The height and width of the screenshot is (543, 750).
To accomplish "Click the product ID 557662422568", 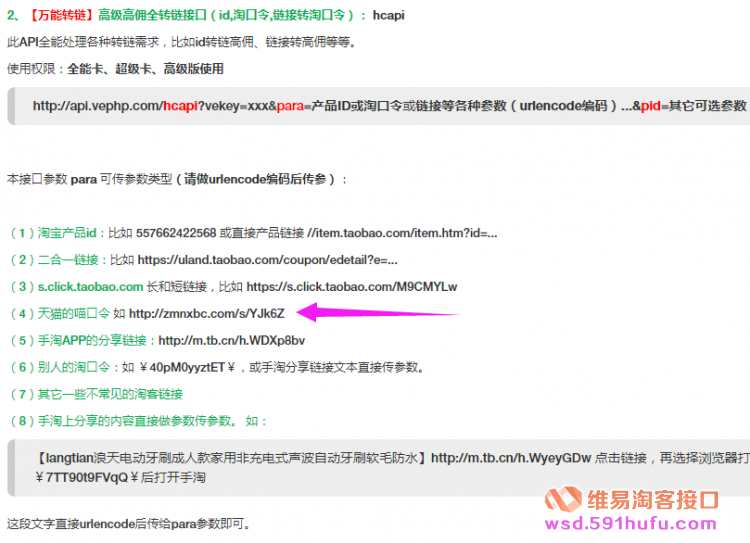I will pos(176,233).
